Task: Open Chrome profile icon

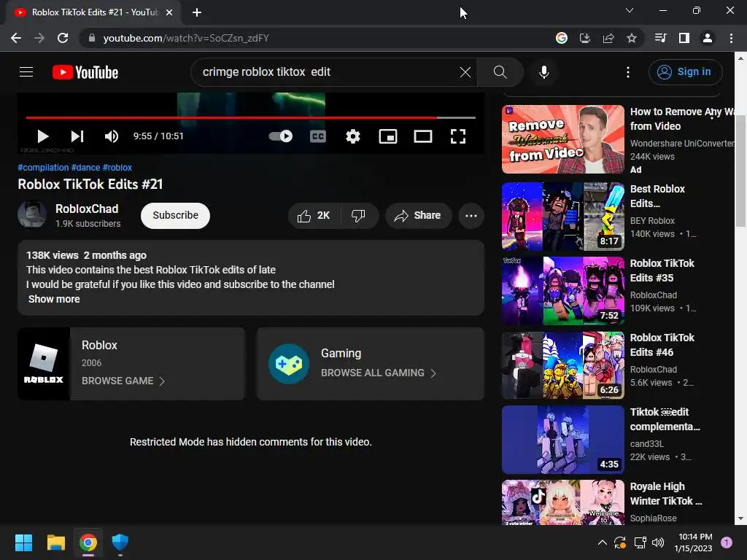Action: point(708,38)
